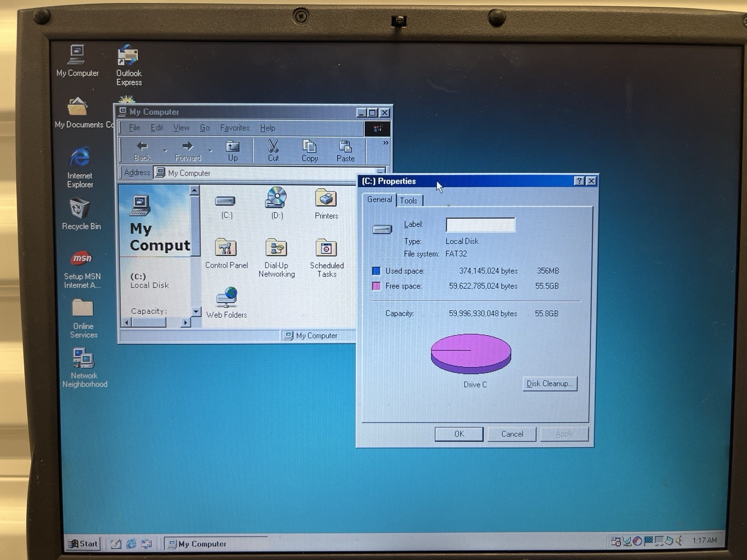
Task: Click the Up toolbar button
Action: coord(233,151)
